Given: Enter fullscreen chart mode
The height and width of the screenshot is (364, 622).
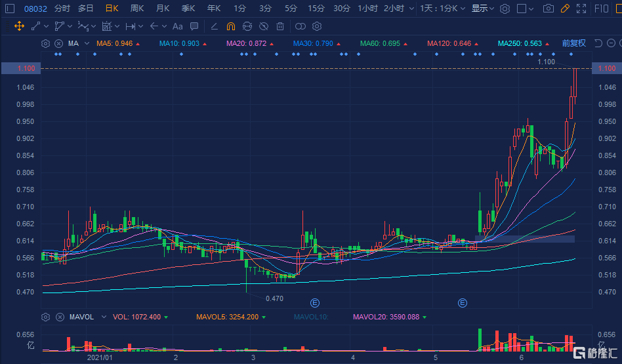Looking at the screenshot, I should (x=580, y=9).
